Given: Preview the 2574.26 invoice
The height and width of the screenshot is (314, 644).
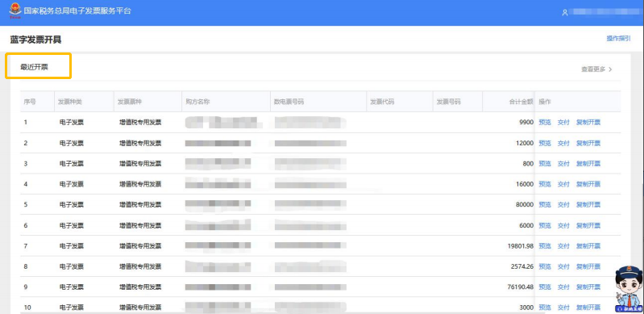Looking at the screenshot, I should 545,266.
